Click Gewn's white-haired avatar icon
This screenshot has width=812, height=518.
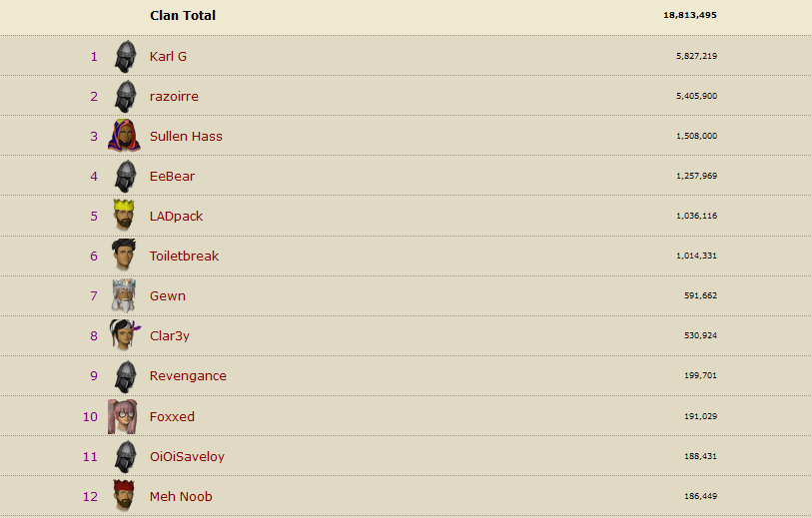click(x=124, y=295)
